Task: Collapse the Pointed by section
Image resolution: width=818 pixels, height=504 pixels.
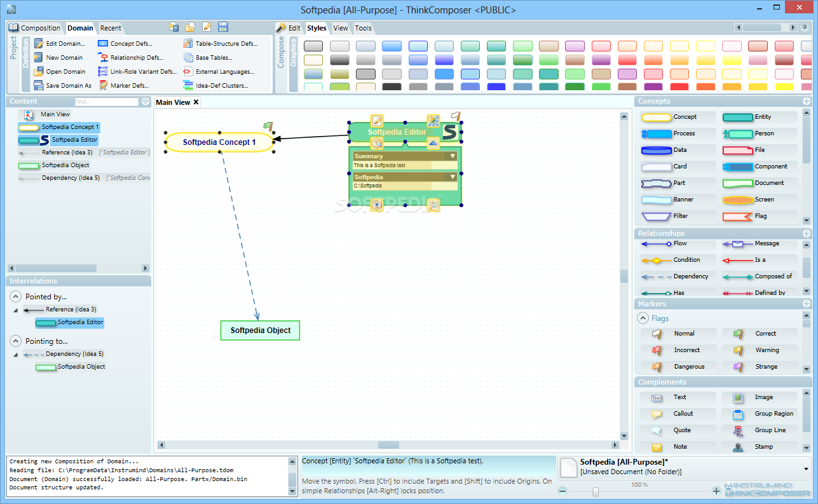Action: [x=15, y=297]
